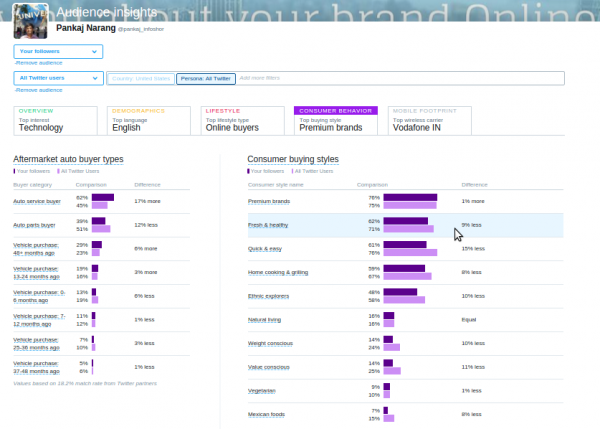The height and width of the screenshot is (429, 600).
Task: Click Vehicle purchase: 25-36 months ago
Action: pyautogui.click(x=36, y=344)
